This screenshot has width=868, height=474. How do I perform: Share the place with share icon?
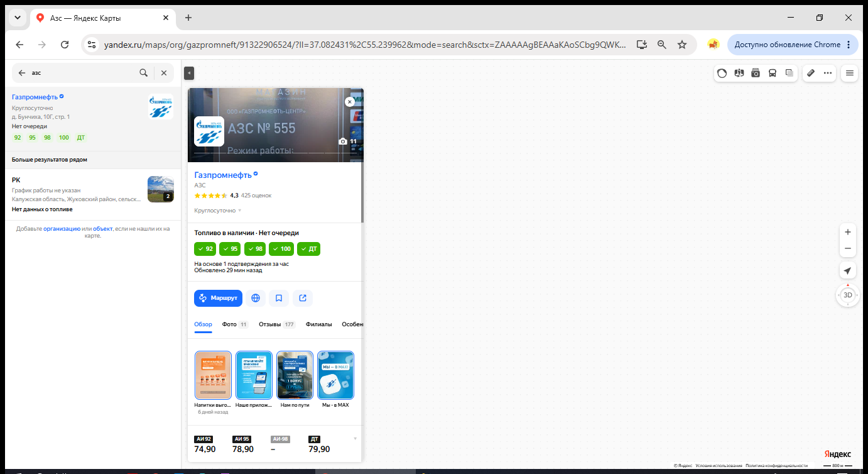pyautogui.click(x=303, y=298)
